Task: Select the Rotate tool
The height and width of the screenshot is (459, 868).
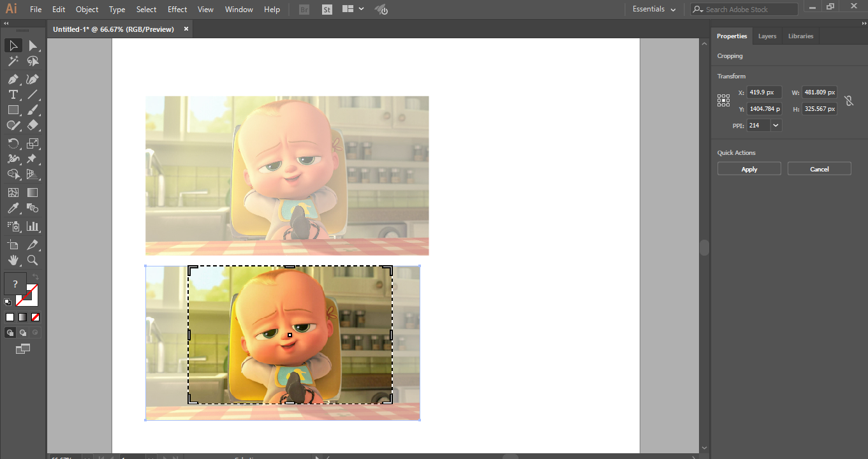Action: pyautogui.click(x=13, y=143)
